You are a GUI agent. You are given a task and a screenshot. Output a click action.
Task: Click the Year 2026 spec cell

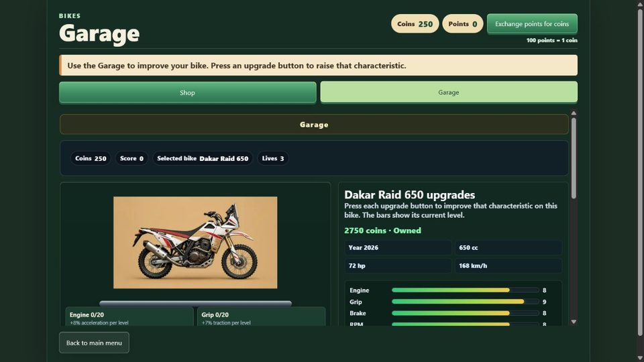coord(398,248)
